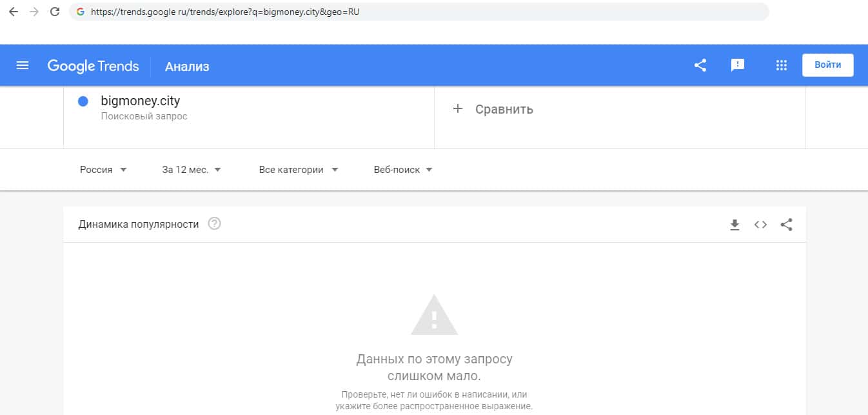Open the send feedback icon
This screenshot has width=868, height=415.
738,65
